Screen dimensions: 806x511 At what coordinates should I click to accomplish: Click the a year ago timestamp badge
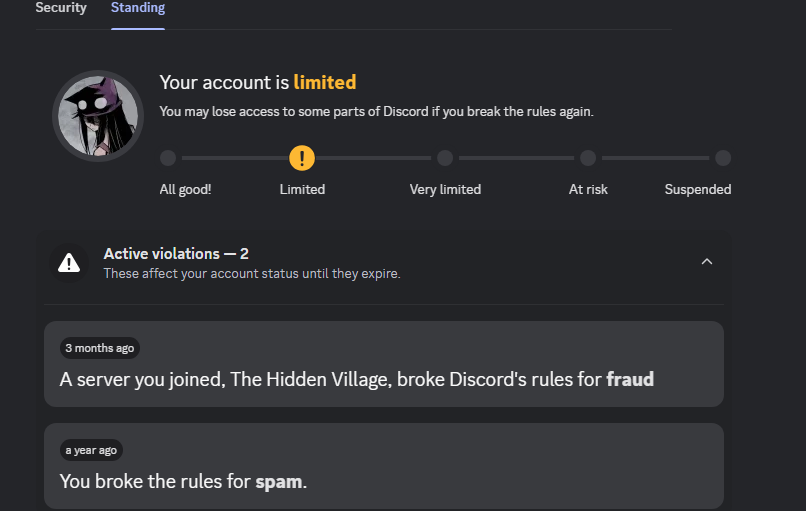[x=91, y=450]
